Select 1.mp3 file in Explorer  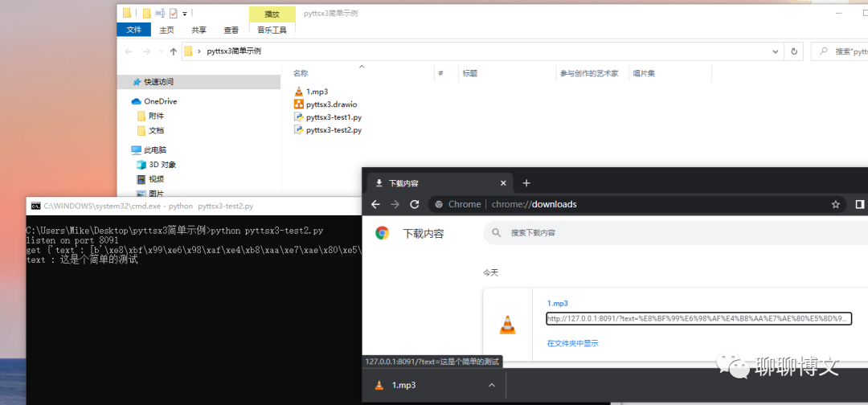317,92
